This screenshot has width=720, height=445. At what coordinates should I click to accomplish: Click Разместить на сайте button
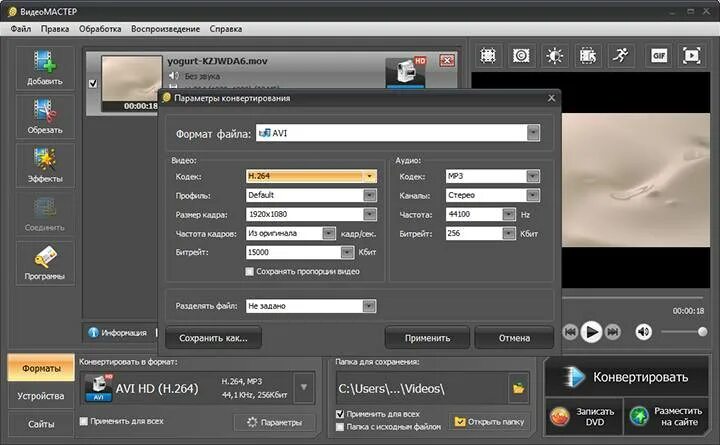click(x=666, y=417)
